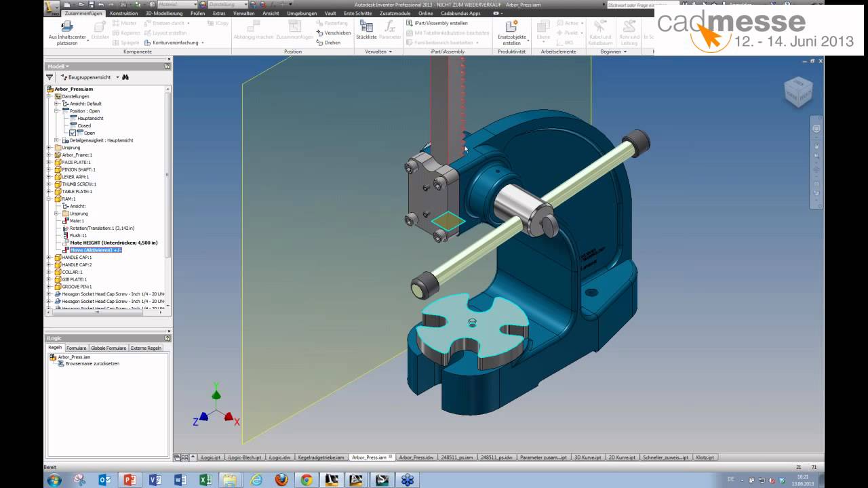868x488 pixels.
Task: Collapse the RAM:1 node
Action: (49, 199)
